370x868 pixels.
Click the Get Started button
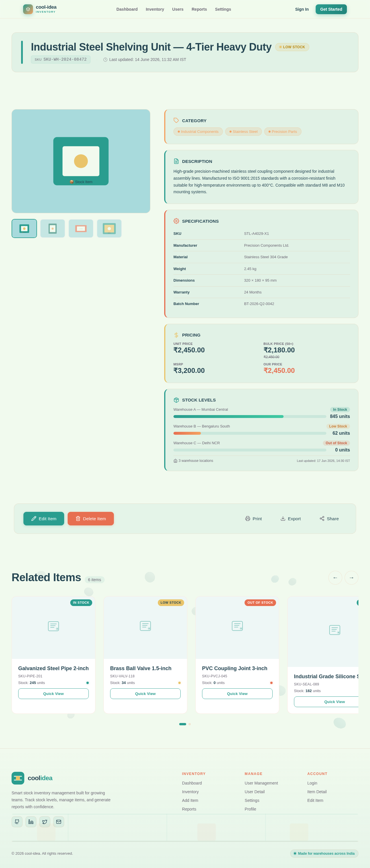(331, 9)
